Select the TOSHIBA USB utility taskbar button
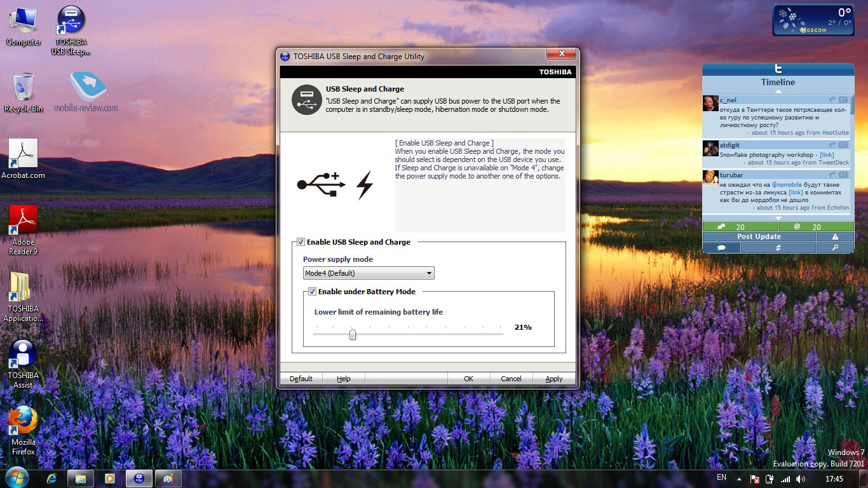Image resolution: width=868 pixels, height=488 pixels. 139,478
